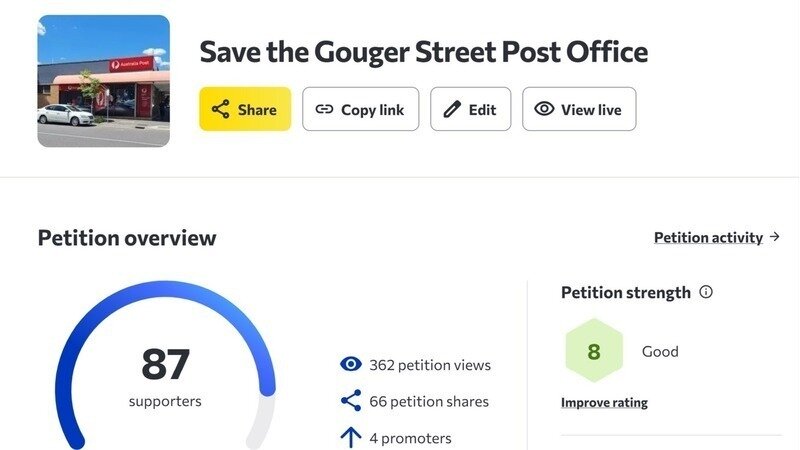800x450 pixels.
Task: Copy the petition link
Action: (360, 109)
